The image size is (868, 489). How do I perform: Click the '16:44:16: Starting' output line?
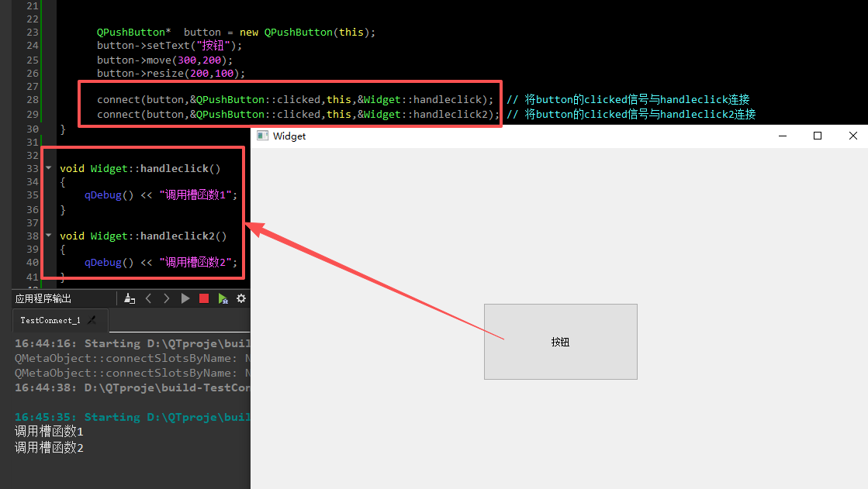[x=133, y=343]
